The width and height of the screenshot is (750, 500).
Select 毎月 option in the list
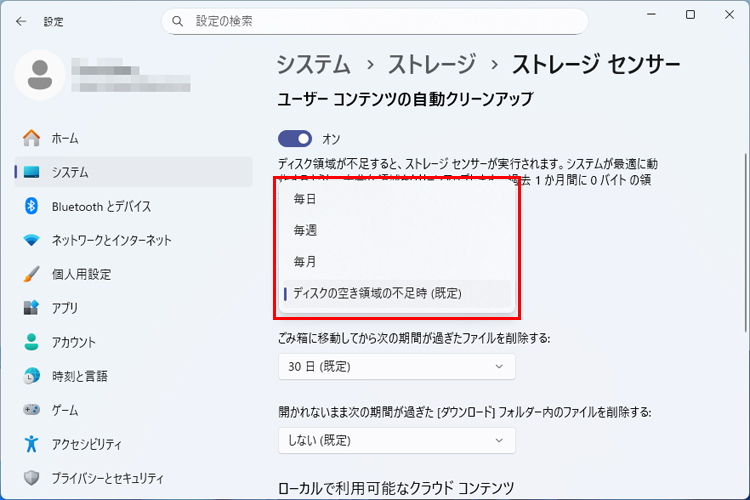(x=305, y=261)
